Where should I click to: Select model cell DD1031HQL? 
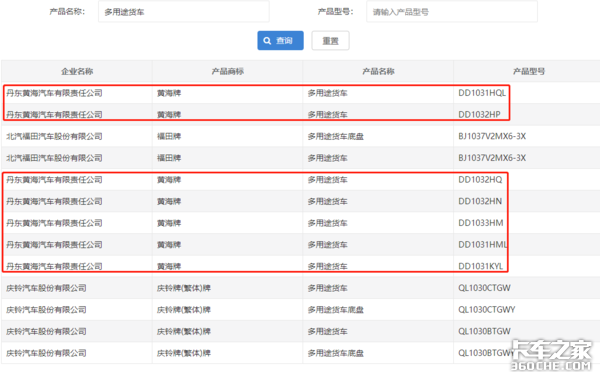[482, 93]
